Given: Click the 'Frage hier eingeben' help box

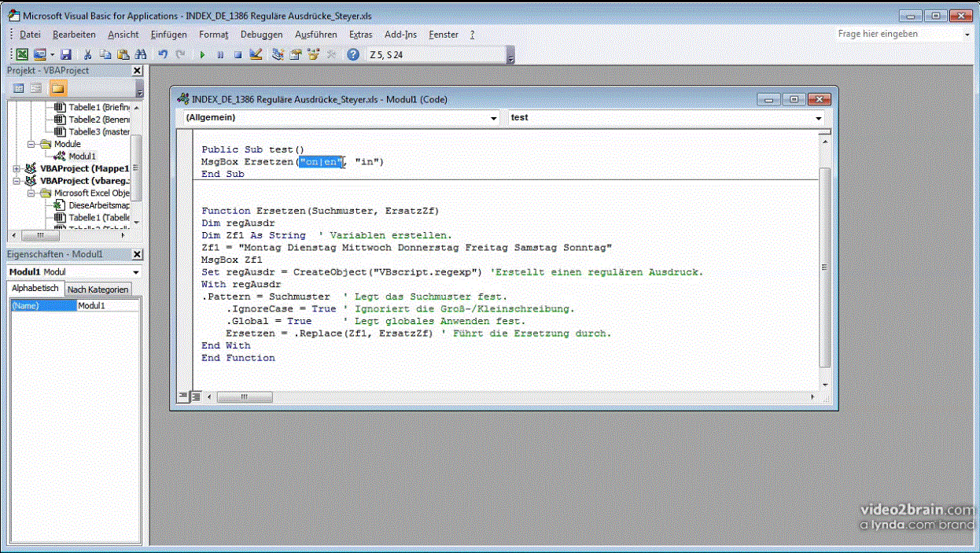Looking at the screenshot, I should 899,35.
